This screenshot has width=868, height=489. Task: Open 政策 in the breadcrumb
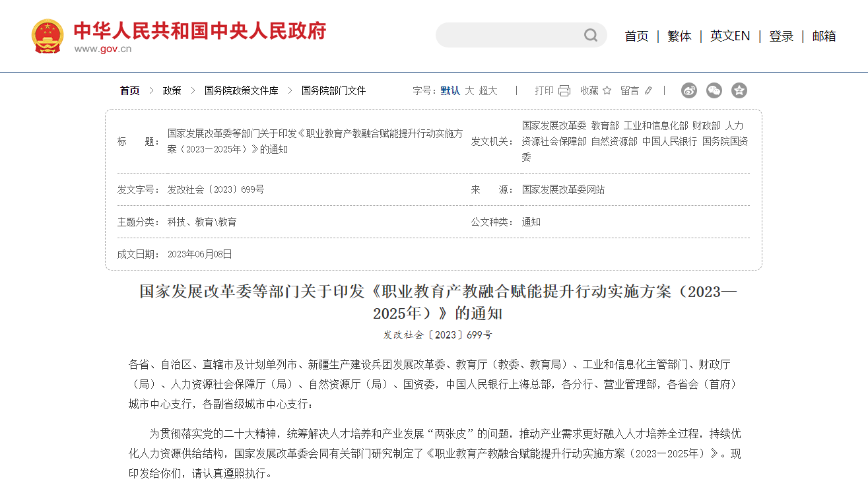172,90
